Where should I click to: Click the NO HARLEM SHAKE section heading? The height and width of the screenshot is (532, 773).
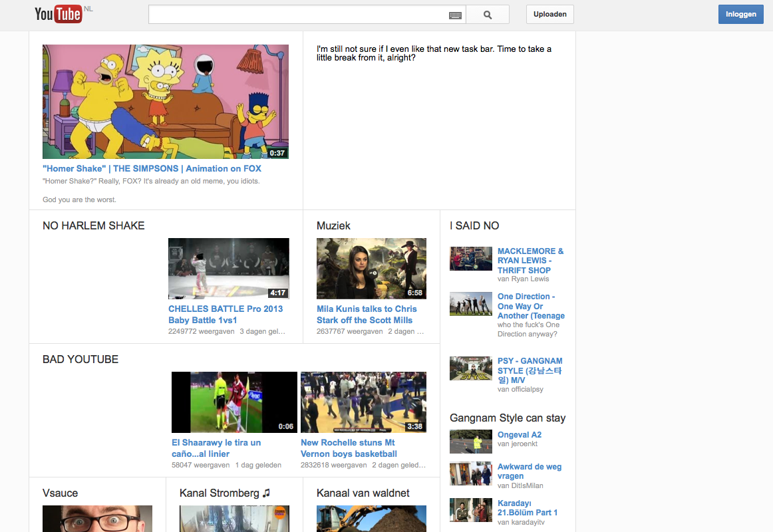(94, 225)
